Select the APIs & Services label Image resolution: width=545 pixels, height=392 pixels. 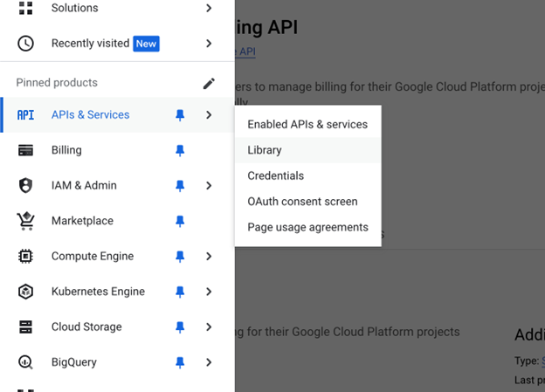(90, 114)
